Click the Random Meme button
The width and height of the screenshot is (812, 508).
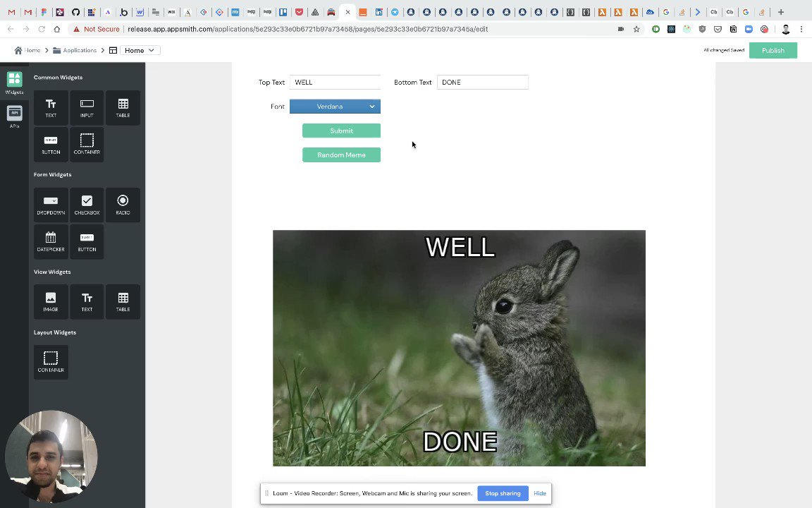coord(341,155)
